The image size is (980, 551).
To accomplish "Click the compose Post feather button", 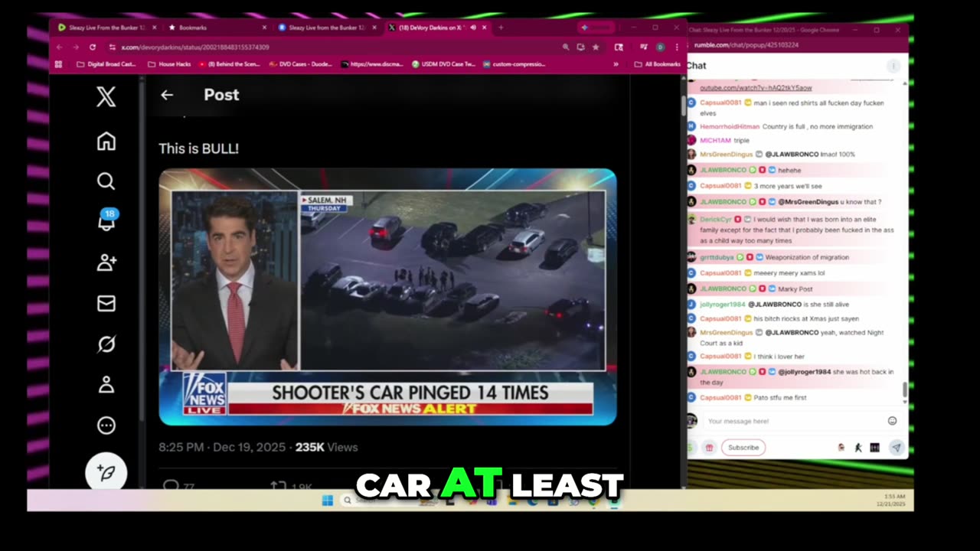I will pyautogui.click(x=106, y=472).
